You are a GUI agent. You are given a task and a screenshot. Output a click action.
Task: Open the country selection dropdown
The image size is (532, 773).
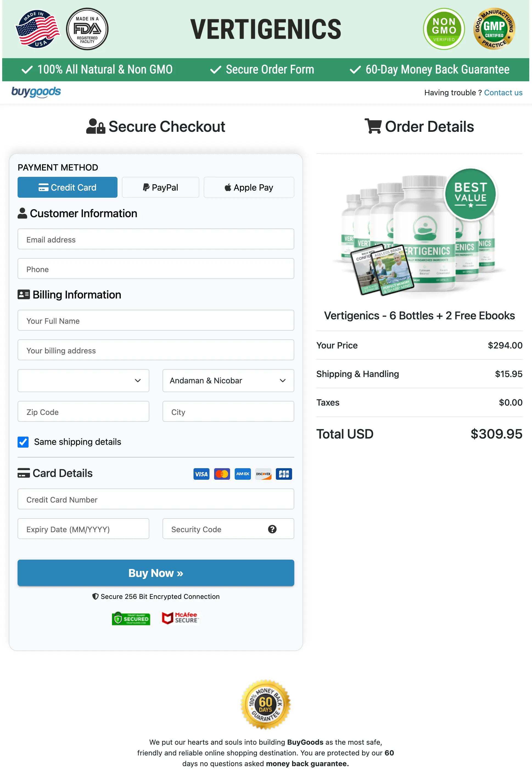tap(83, 381)
